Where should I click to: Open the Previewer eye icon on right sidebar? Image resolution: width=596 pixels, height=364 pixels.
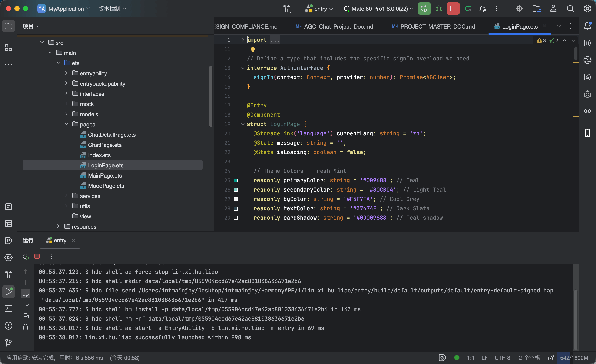[x=587, y=111]
